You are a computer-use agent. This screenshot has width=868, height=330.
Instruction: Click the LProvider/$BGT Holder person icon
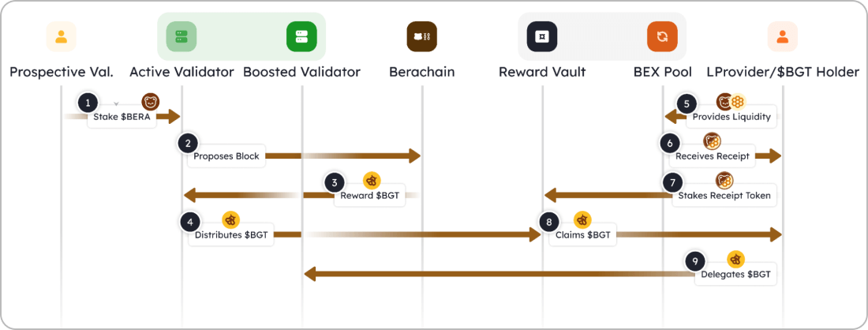click(x=782, y=36)
